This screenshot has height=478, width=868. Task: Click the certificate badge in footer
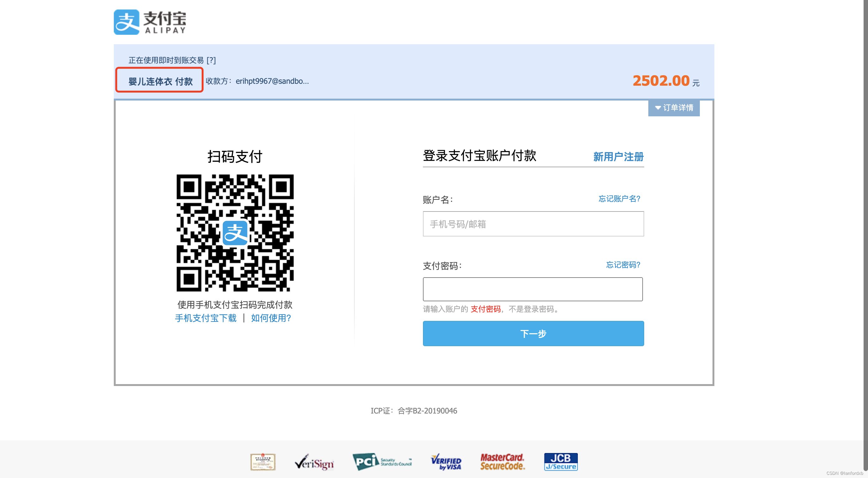pos(263,462)
